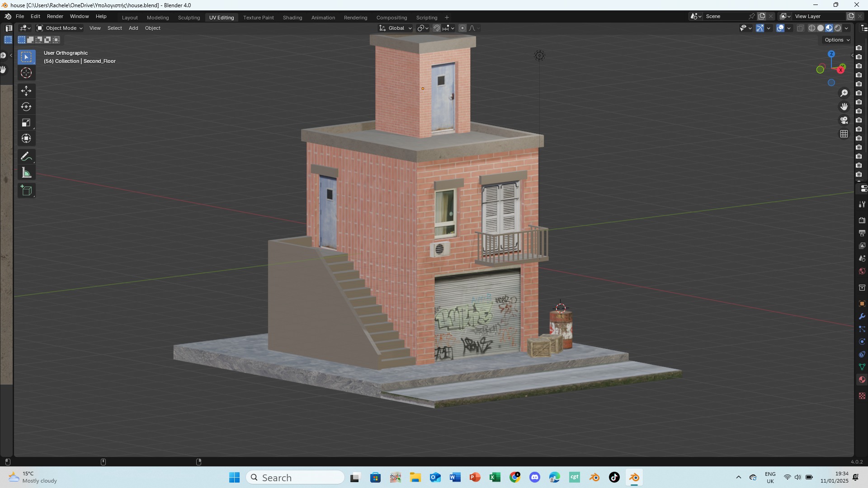Toggle show overlays button

[780, 28]
